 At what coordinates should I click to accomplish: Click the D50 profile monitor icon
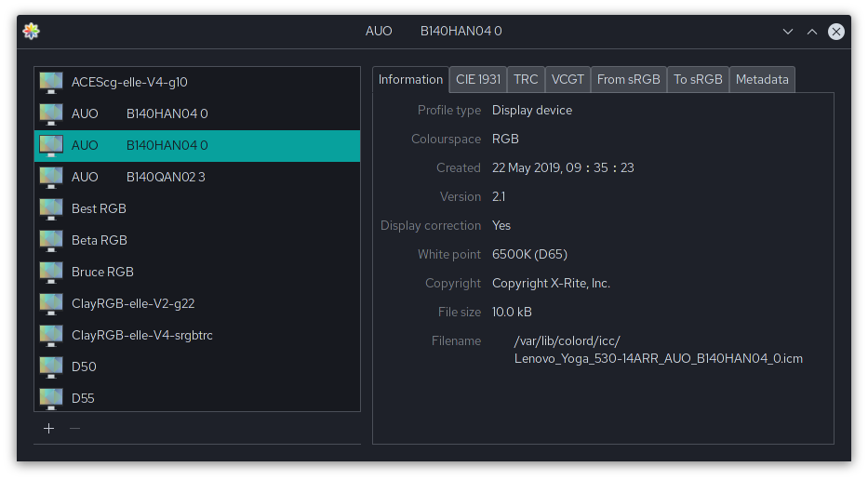[x=51, y=367]
